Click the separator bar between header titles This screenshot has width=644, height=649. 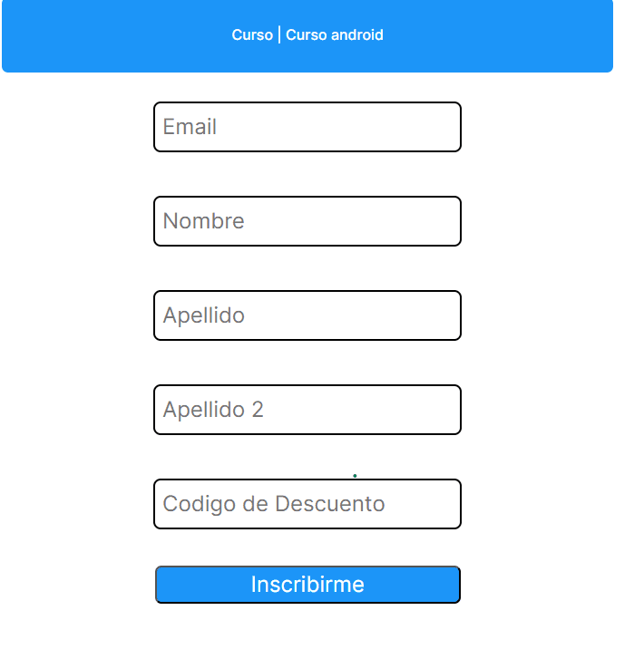(x=279, y=35)
